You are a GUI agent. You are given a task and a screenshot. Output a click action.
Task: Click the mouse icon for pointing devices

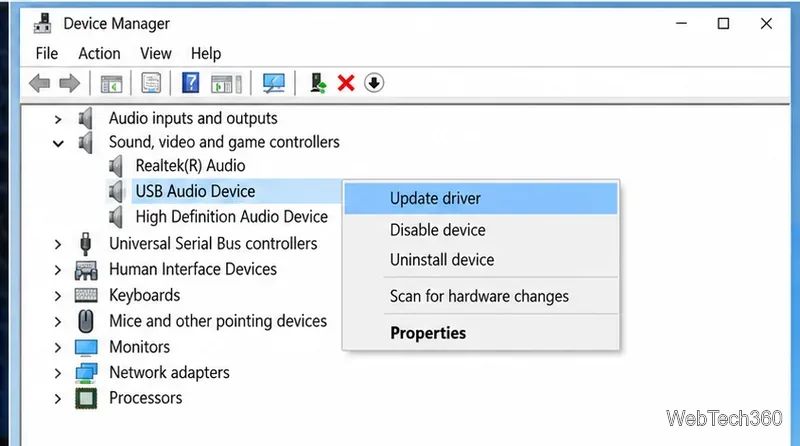pos(86,321)
